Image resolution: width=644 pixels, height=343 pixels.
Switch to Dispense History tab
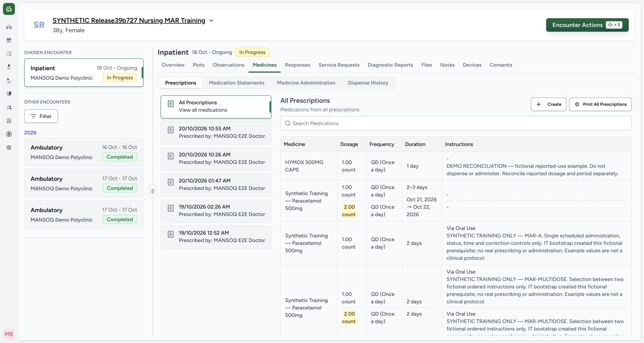click(368, 83)
